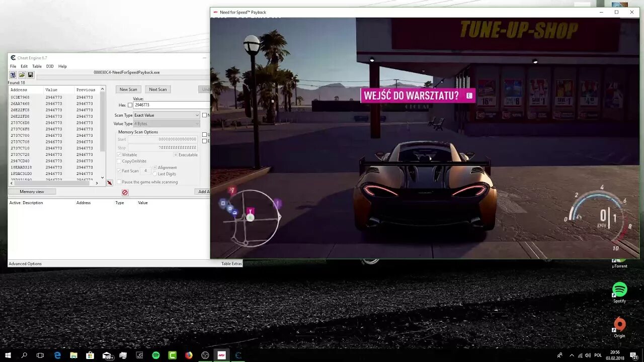The width and height of the screenshot is (644, 362).
Task: Launch Microsoft Edge from the taskbar
Action: click(x=57, y=355)
